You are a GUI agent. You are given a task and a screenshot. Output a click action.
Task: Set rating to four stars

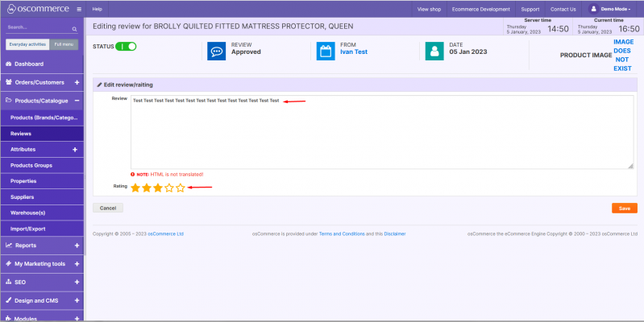[x=169, y=188]
